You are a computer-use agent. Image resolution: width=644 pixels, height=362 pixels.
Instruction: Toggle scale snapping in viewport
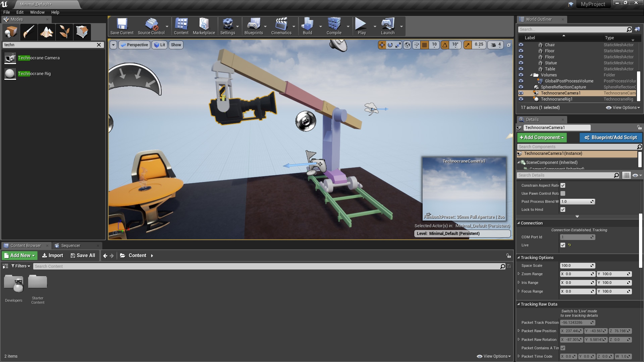click(x=468, y=45)
